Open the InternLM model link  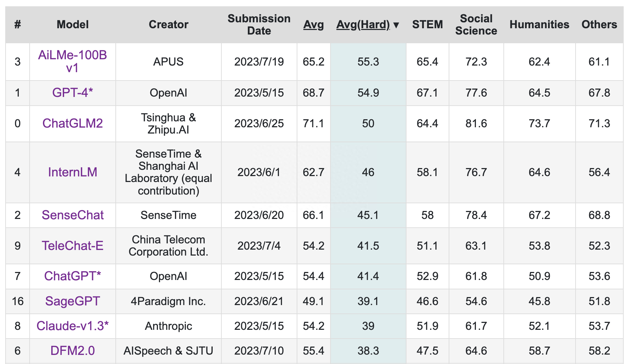73,172
